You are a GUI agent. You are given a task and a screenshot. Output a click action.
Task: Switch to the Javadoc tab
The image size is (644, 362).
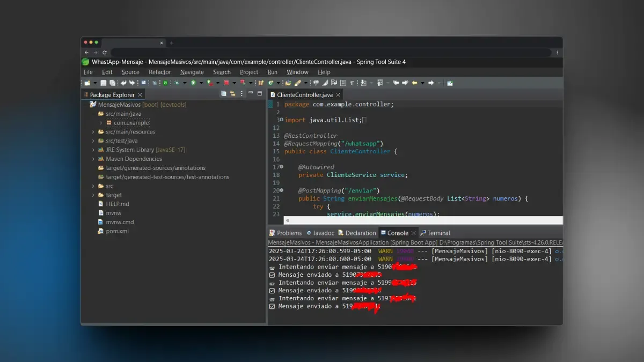tap(320, 233)
